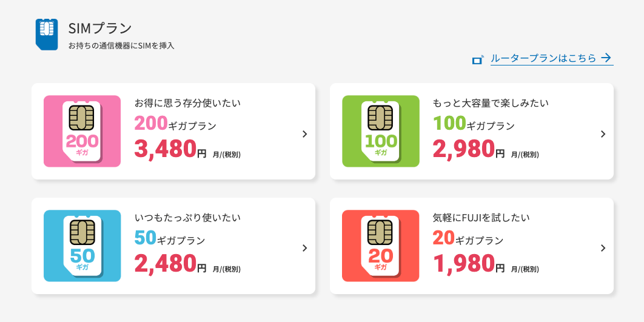644x322 pixels.
Task: Open the ルータープランはこちら link
Action: coord(552,59)
